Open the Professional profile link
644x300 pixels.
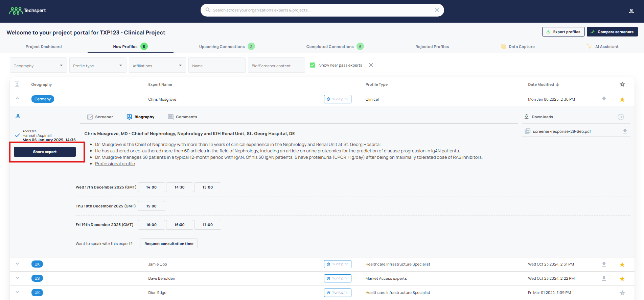tap(115, 164)
